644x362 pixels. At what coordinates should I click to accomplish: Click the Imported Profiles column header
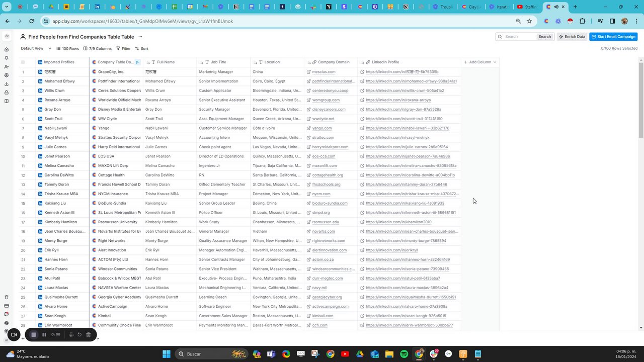click(x=62, y=62)
